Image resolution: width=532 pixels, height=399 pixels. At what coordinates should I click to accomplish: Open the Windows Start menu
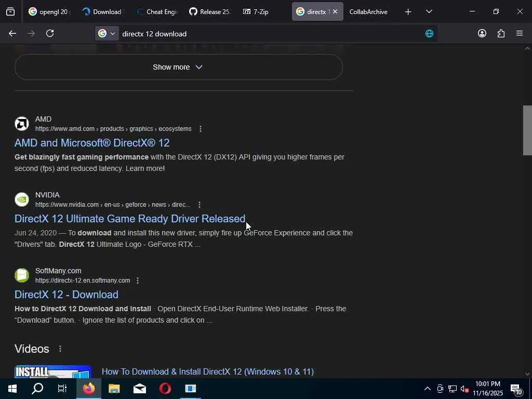(x=12, y=389)
